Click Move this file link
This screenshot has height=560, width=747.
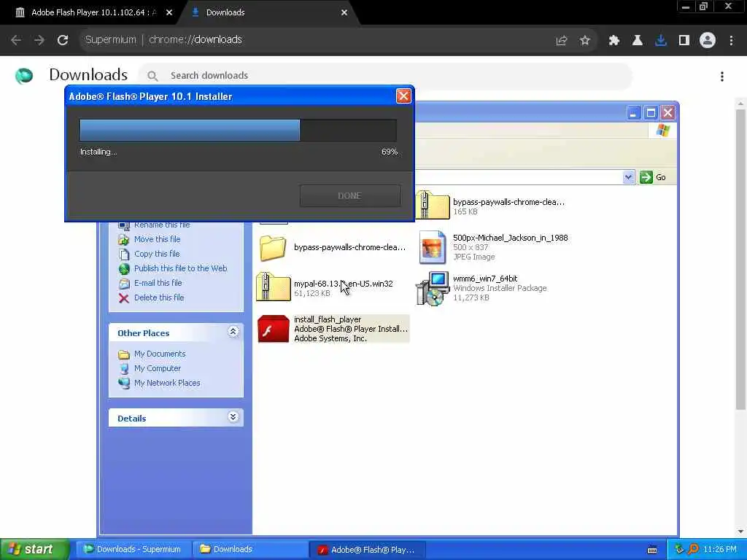[x=158, y=239]
